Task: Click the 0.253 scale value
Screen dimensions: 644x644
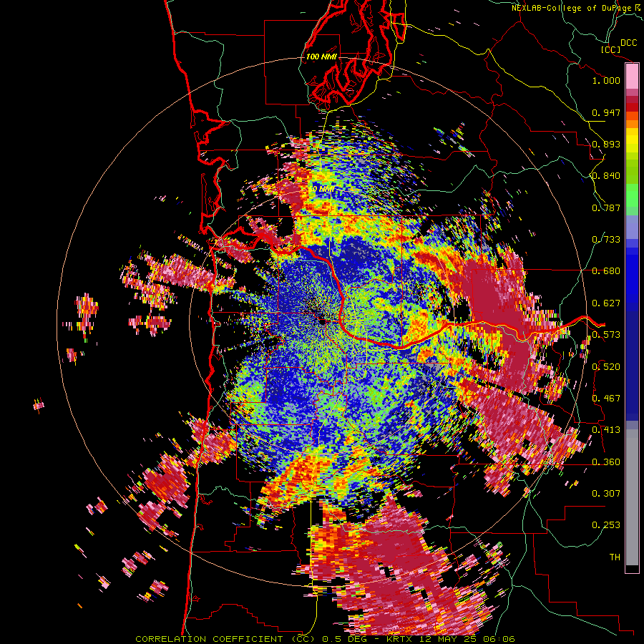Action: (x=606, y=525)
